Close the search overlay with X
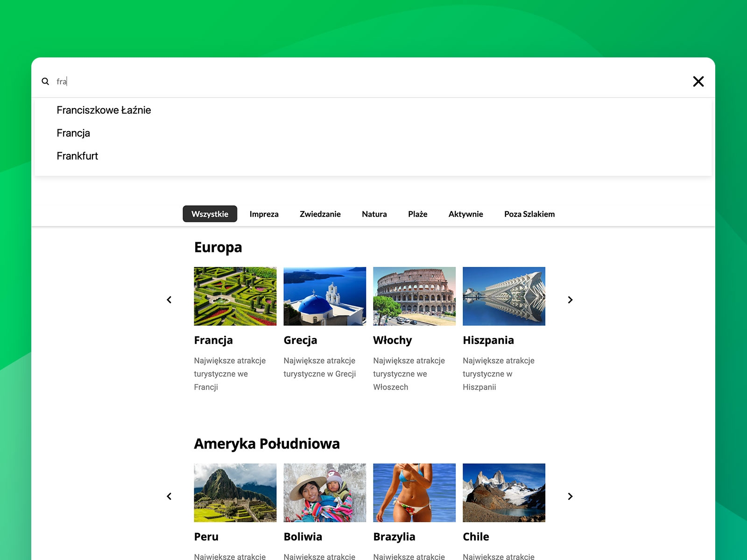The width and height of the screenshot is (747, 560). (x=698, y=82)
